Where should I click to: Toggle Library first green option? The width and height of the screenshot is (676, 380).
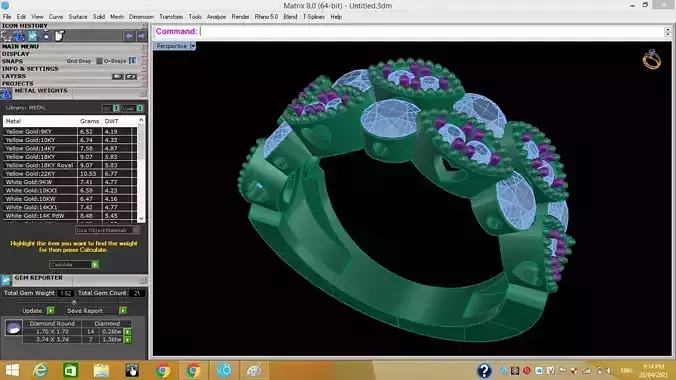(116, 108)
